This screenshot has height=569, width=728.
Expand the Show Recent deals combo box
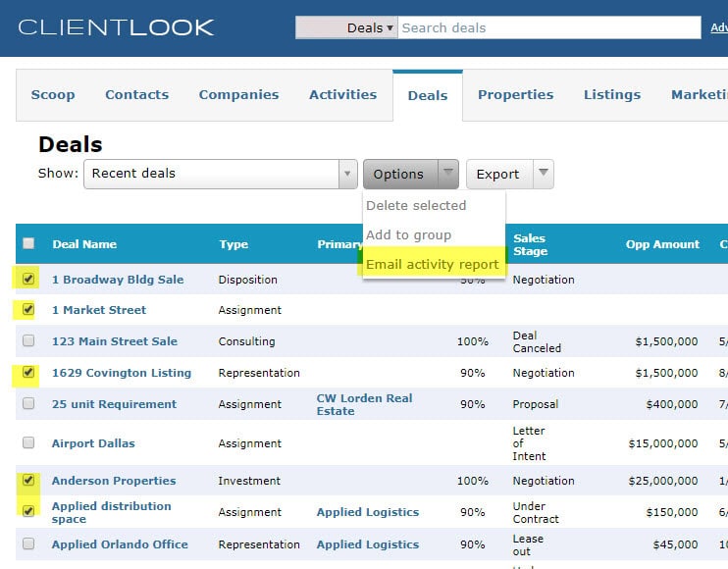pos(221,174)
